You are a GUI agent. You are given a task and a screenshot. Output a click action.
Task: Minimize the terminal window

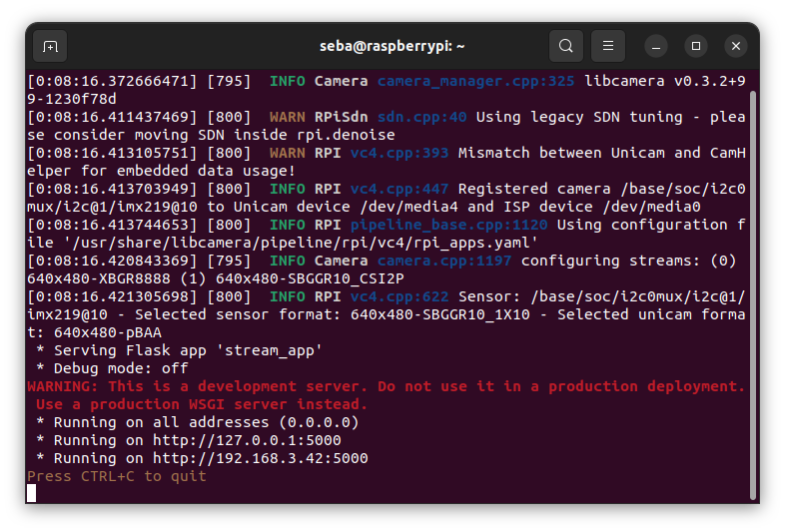656,46
